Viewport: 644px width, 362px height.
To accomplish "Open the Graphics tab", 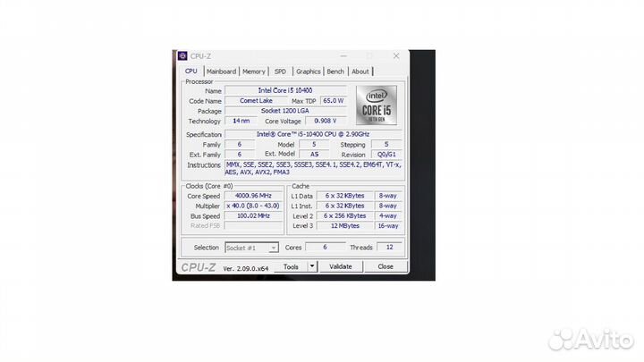I will pyautogui.click(x=308, y=72).
